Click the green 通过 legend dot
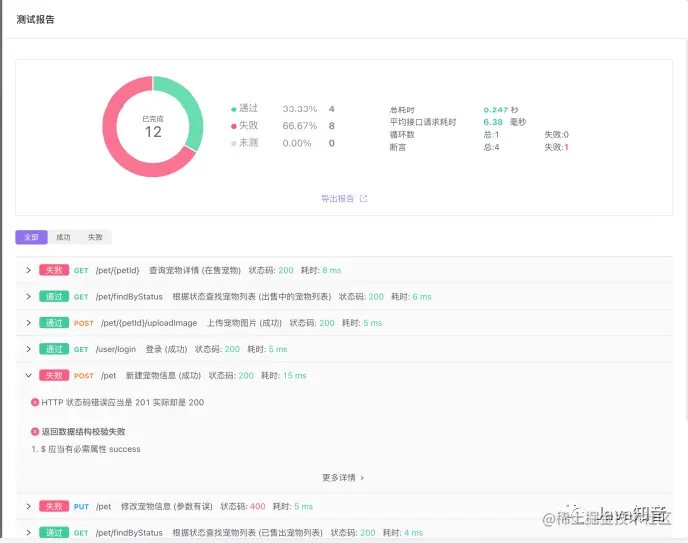 pos(234,109)
